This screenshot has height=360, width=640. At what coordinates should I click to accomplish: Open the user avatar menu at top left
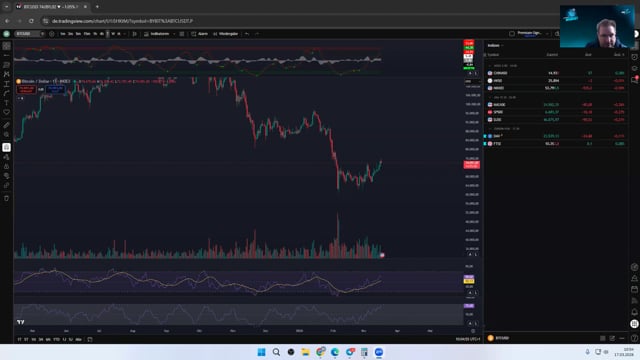pyautogui.click(x=7, y=34)
